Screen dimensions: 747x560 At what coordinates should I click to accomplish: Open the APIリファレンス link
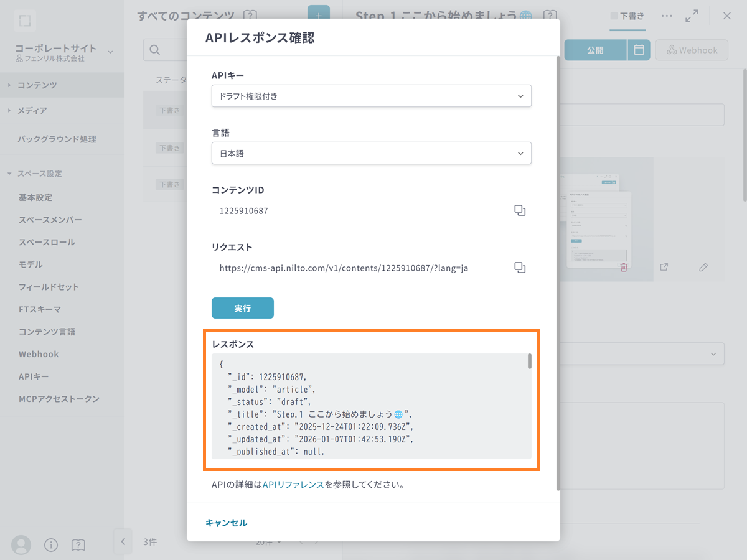293,484
